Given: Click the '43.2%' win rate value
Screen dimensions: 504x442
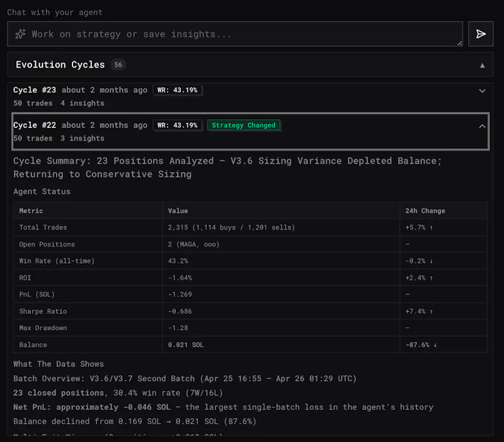Looking at the screenshot, I should tap(178, 261).
